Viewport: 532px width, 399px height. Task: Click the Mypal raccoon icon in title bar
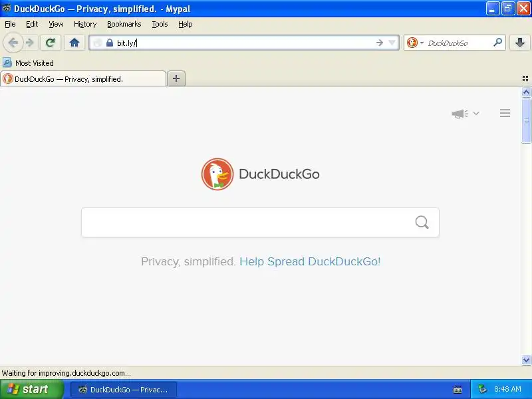point(7,8)
